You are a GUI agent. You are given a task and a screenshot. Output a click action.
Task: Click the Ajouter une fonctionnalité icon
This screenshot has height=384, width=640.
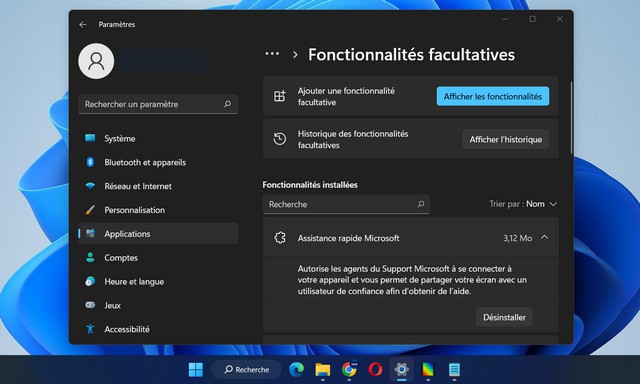pyautogui.click(x=280, y=96)
